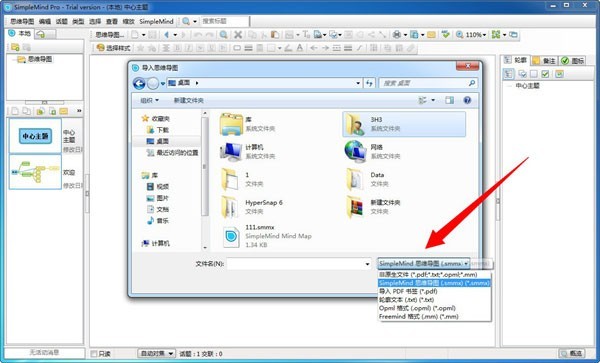Click the dialog back arrow button
Image resolution: width=600 pixels, height=363 pixels.
[139, 83]
